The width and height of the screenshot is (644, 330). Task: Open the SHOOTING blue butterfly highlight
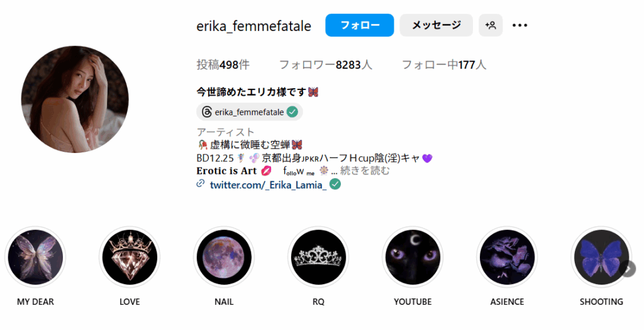(x=601, y=257)
